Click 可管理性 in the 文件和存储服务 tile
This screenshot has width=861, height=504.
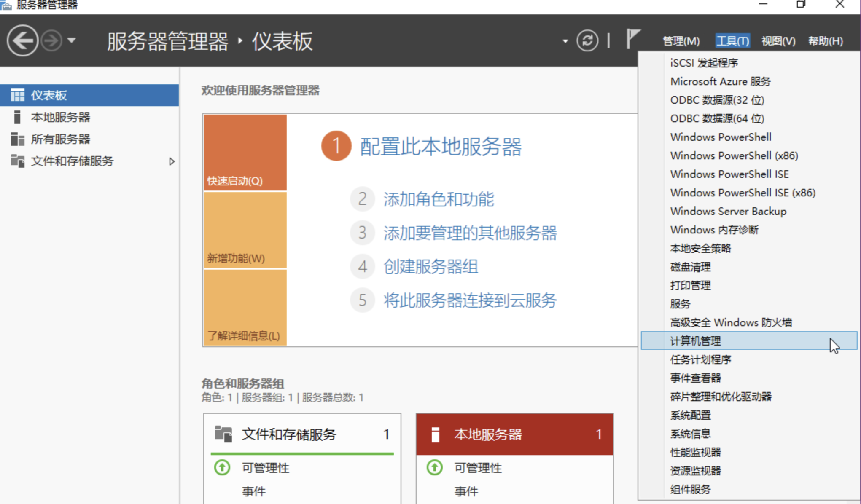265,468
